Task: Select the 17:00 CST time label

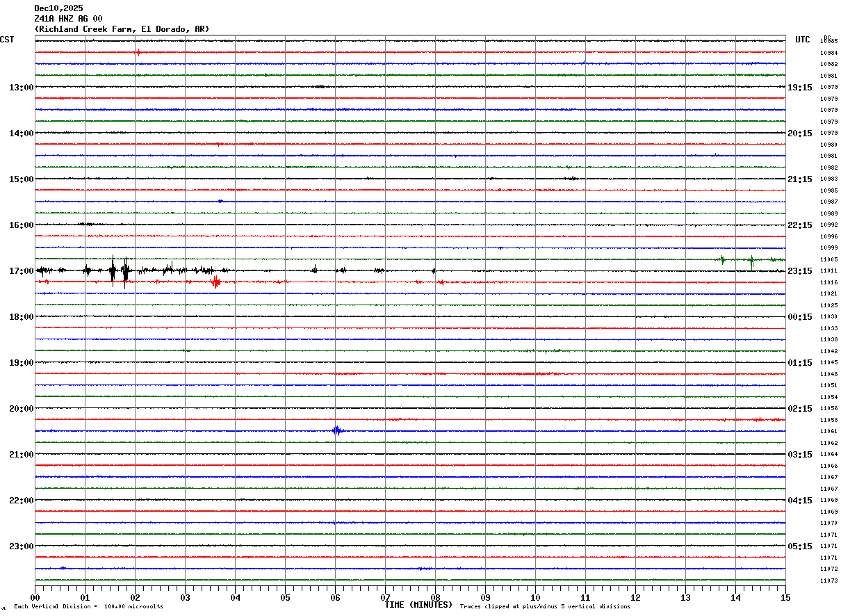Action: [x=21, y=271]
